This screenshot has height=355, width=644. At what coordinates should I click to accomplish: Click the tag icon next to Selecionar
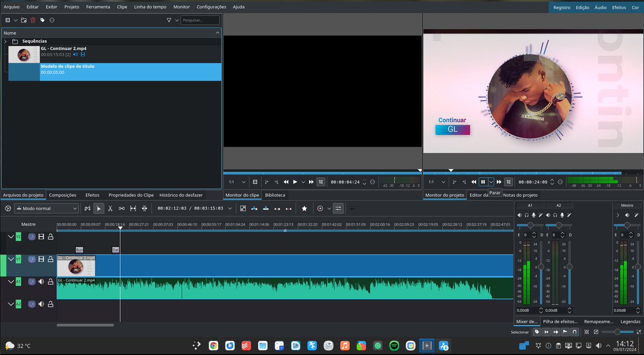537,332
